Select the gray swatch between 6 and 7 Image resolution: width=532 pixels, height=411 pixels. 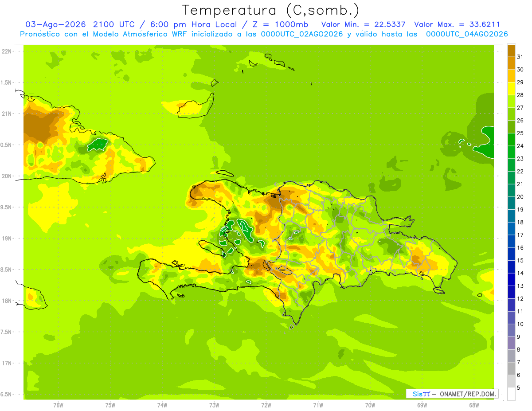tap(511, 368)
